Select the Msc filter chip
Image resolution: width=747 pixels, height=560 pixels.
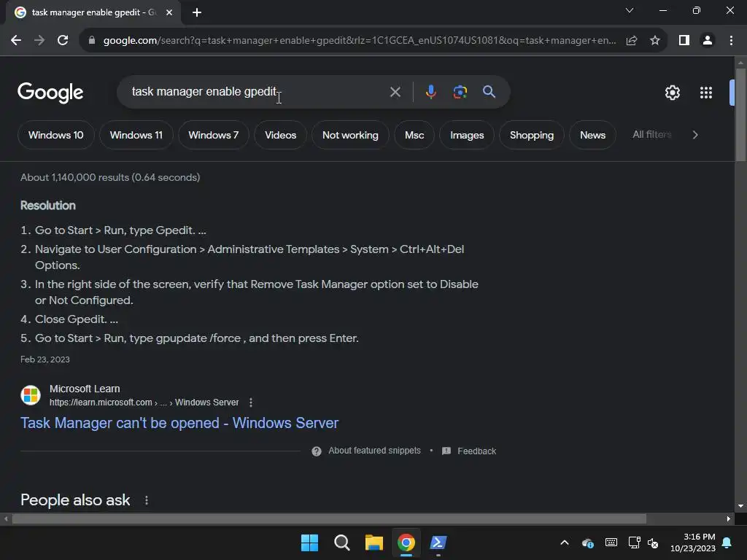click(414, 135)
